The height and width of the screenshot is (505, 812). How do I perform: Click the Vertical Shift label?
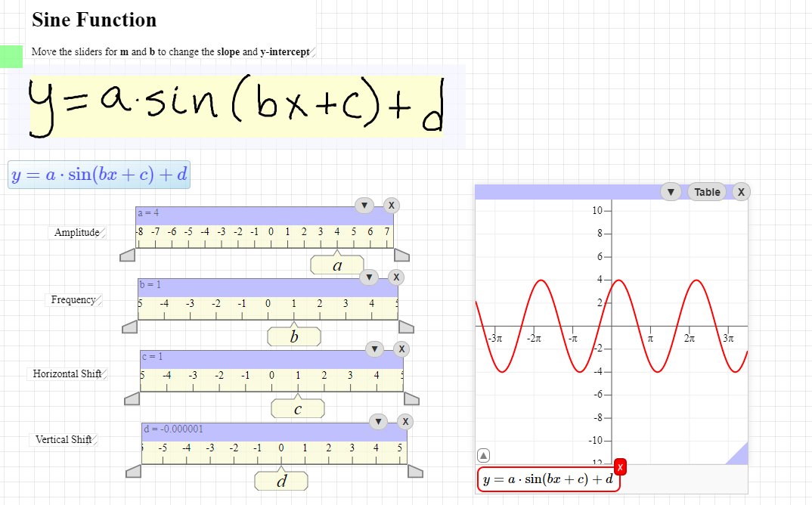pyautogui.click(x=64, y=440)
